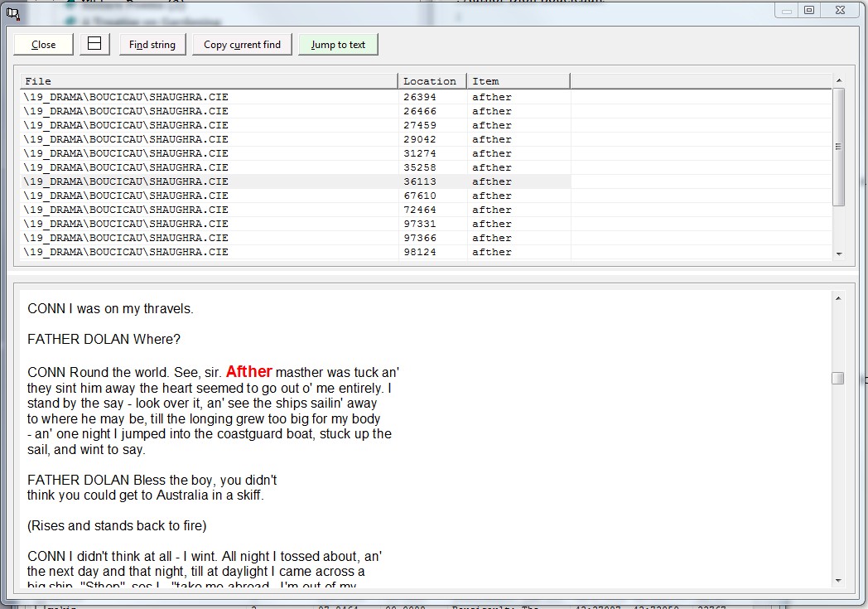This screenshot has width=868, height=609.
Task: Click the results list scroll down arrow
Action: pos(838,254)
